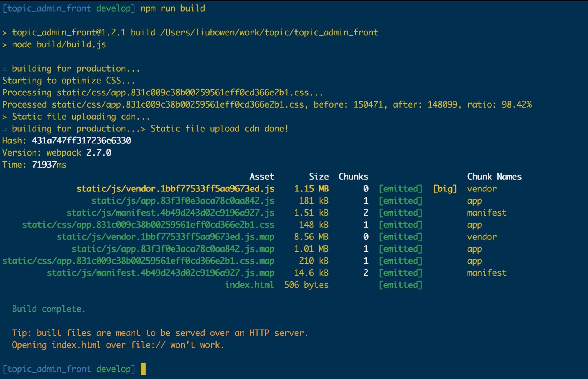This screenshot has width=588, height=379.
Task: Click the index.html asset entry
Action: coord(249,285)
